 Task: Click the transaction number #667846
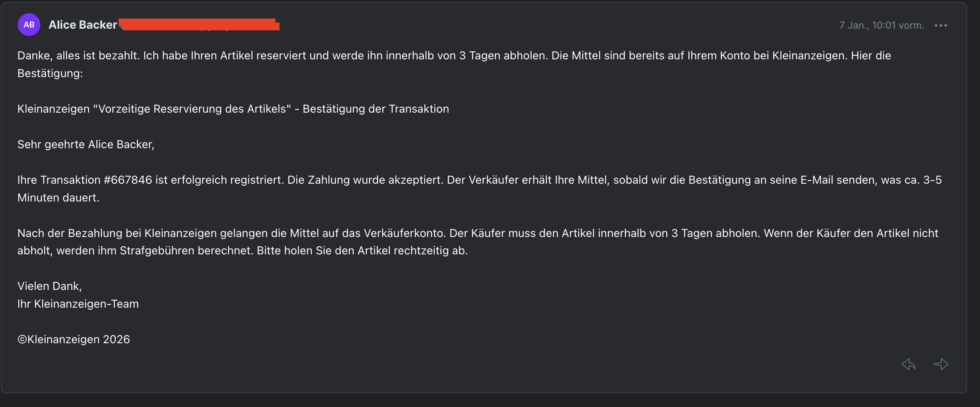click(128, 180)
